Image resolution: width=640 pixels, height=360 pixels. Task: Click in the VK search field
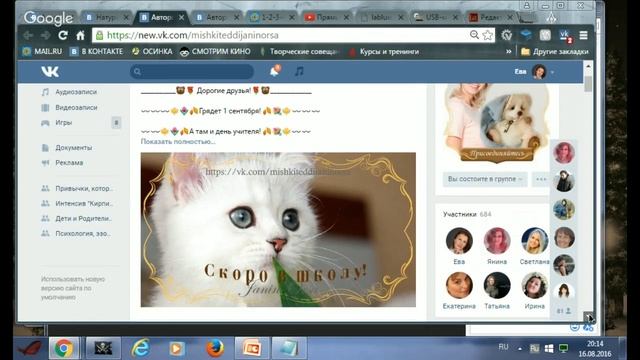click(x=192, y=71)
